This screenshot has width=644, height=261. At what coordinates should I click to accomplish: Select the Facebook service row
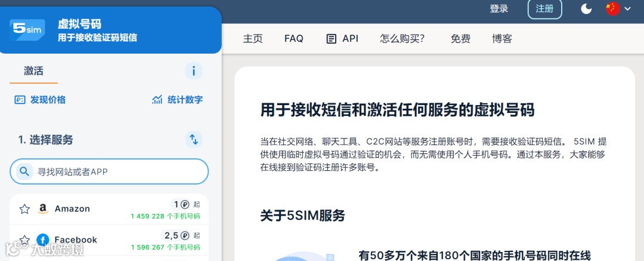tap(109, 241)
